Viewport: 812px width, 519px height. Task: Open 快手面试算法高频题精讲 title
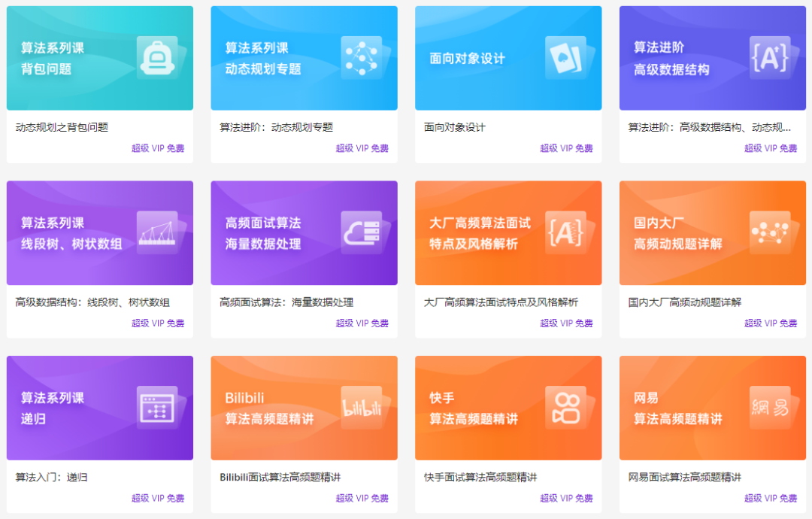tap(480, 478)
